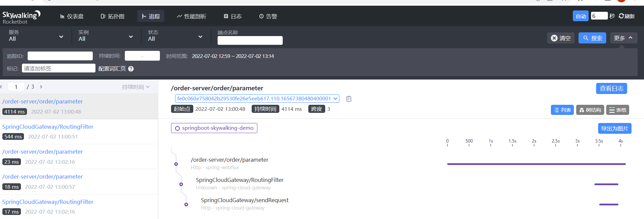
Task: Click the /order-server/order/parameter span duration bar
Action: click(x=536, y=164)
